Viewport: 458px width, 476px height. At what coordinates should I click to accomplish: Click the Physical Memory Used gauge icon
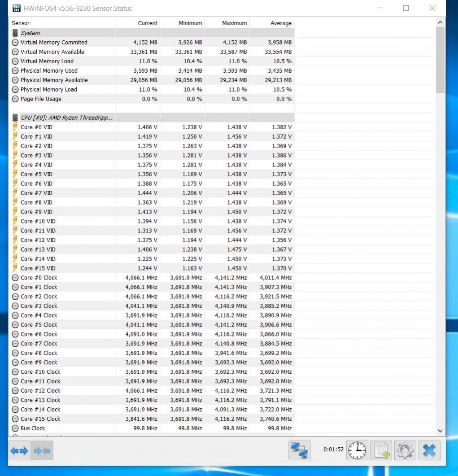coord(15,70)
